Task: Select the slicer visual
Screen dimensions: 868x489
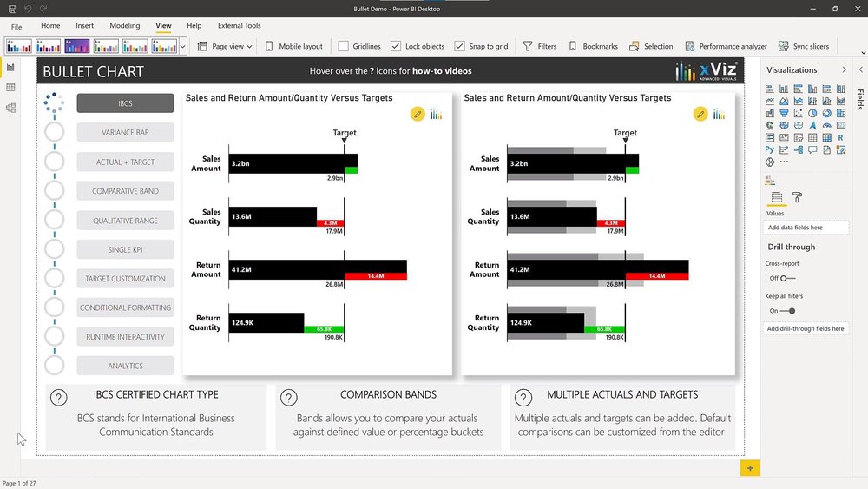Action: (x=799, y=137)
